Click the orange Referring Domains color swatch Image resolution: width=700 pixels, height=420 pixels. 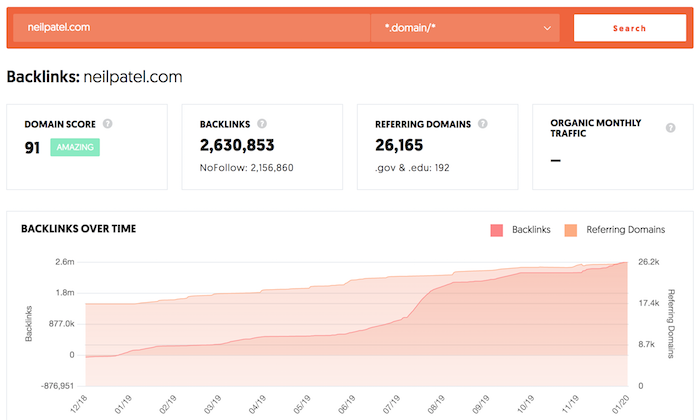(x=571, y=230)
